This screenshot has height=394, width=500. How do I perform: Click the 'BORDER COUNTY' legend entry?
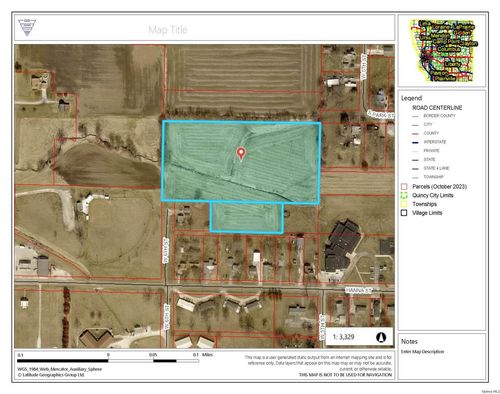[x=439, y=116]
